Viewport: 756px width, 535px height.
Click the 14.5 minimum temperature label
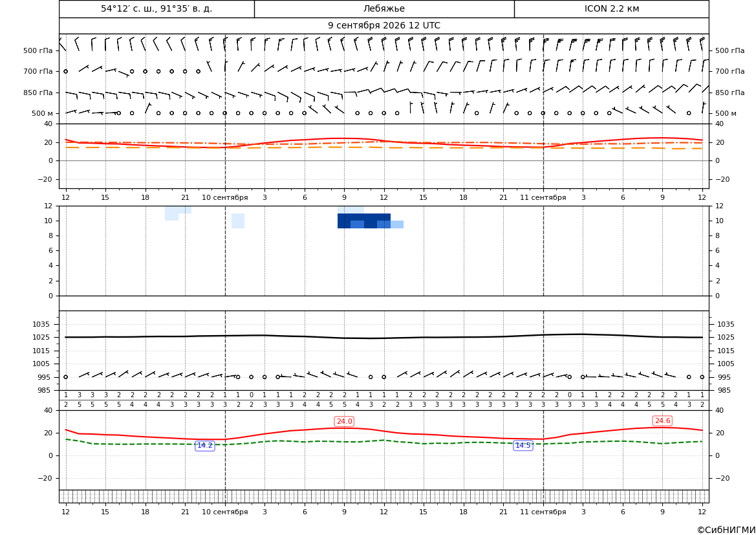(x=523, y=445)
